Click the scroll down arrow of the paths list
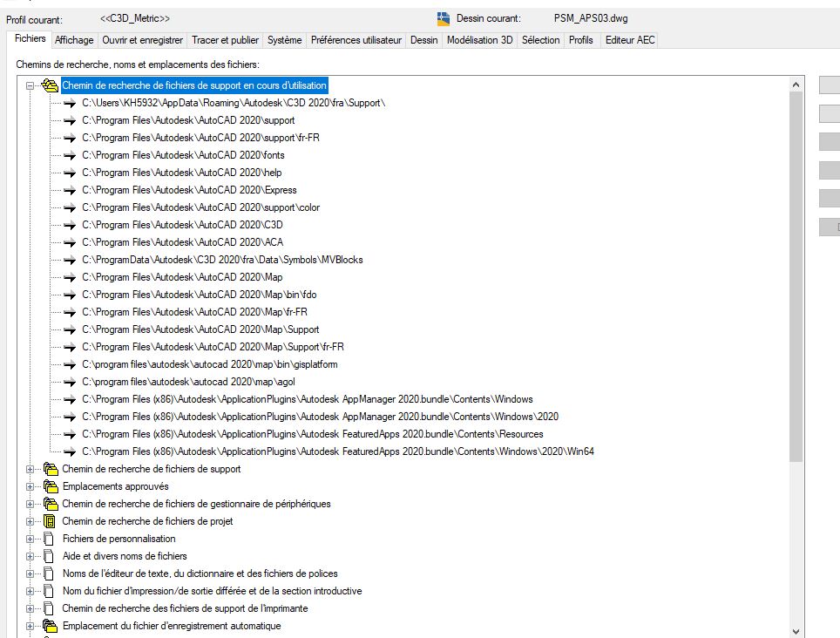 [x=796, y=632]
